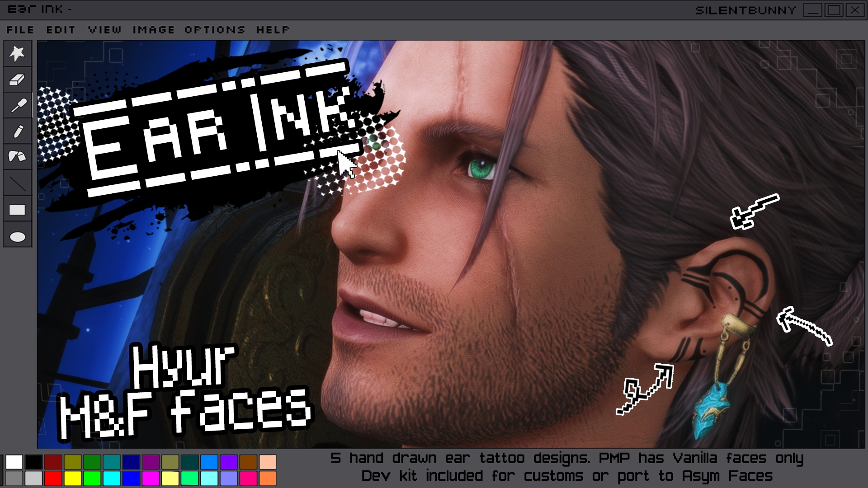This screenshot has width=868, height=488.
Task: Choose the khaki swatch in top row
Action: 170,462
